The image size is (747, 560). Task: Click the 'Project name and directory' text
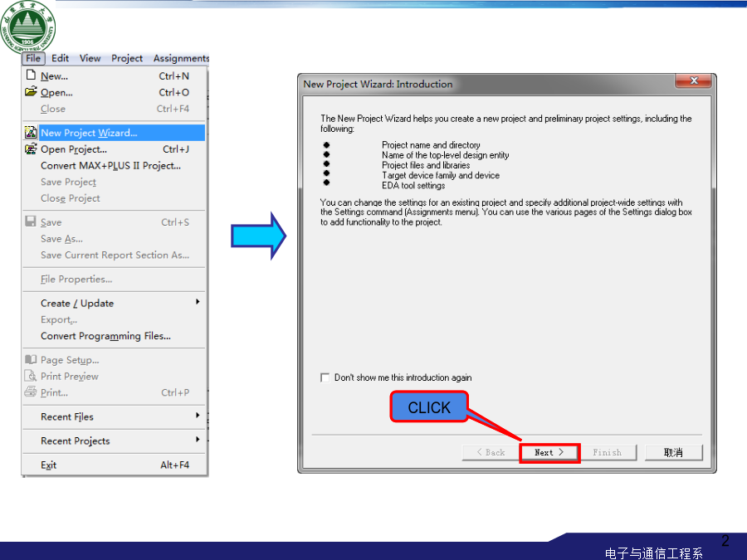point(431,144)
